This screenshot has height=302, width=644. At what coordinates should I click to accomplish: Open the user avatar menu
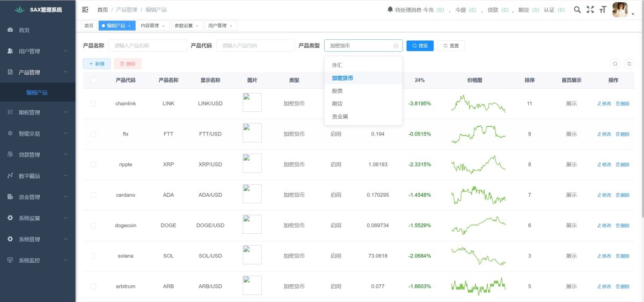point(620,10)
